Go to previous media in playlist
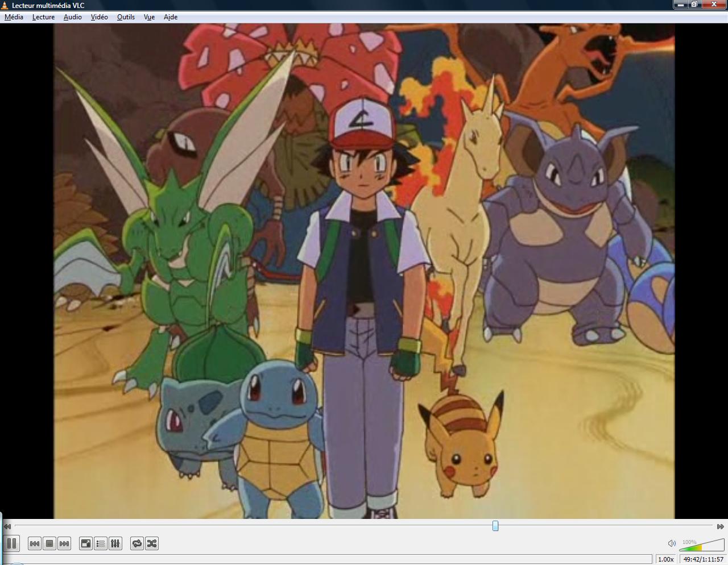The width and height of the screenshot is (728, 565). (x=35, y=543)
